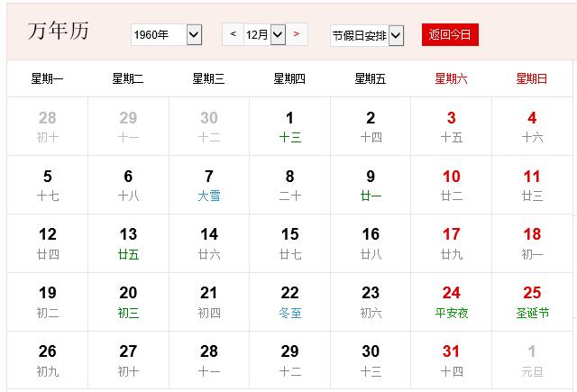Select December 30 十三
Image resolution: width=577 pixels, height=392 pixels.
(x=371, y=360)
